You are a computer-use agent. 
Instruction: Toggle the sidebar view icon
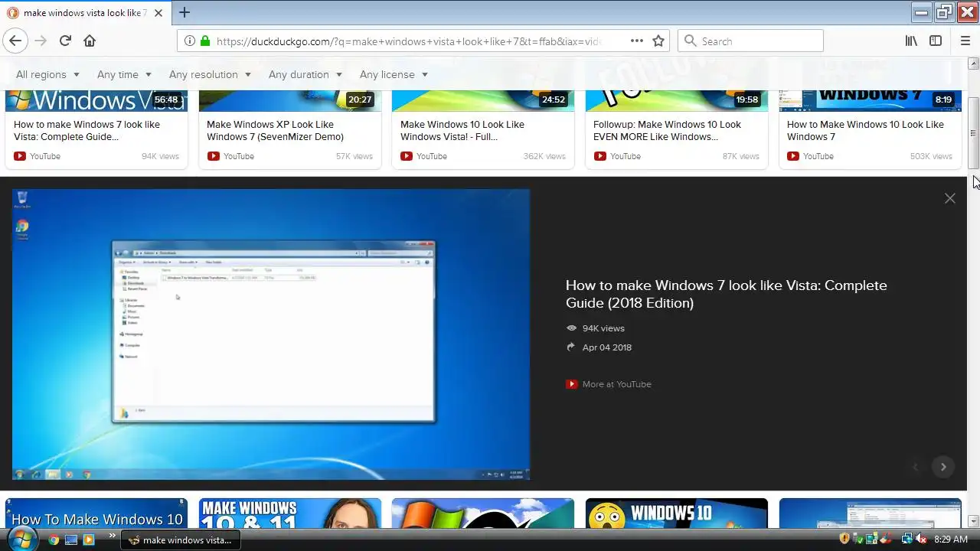click(x=936, y=41)
